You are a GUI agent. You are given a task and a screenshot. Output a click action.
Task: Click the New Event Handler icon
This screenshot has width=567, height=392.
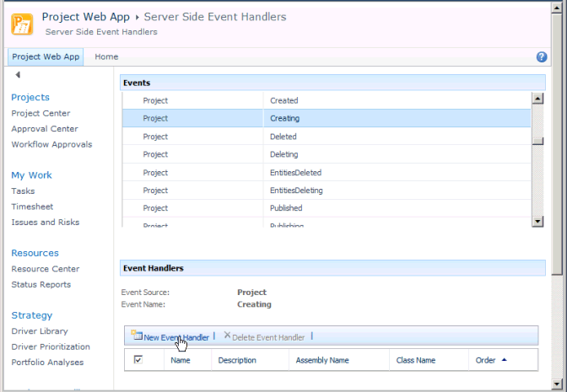137,336
